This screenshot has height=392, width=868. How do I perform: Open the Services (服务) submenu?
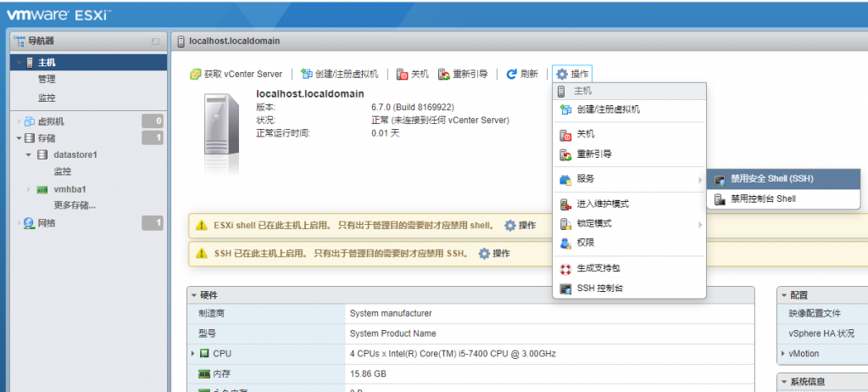pos(629,179)
